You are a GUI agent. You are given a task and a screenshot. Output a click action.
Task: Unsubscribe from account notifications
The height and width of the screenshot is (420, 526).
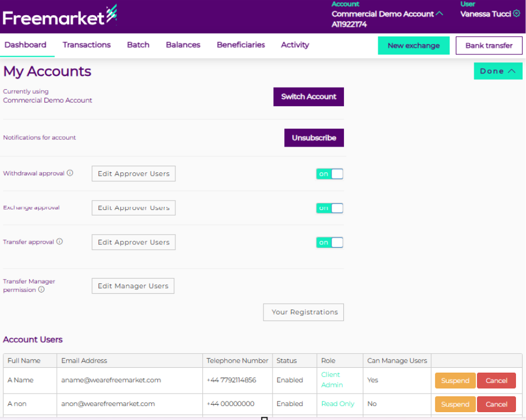(314, 138)
